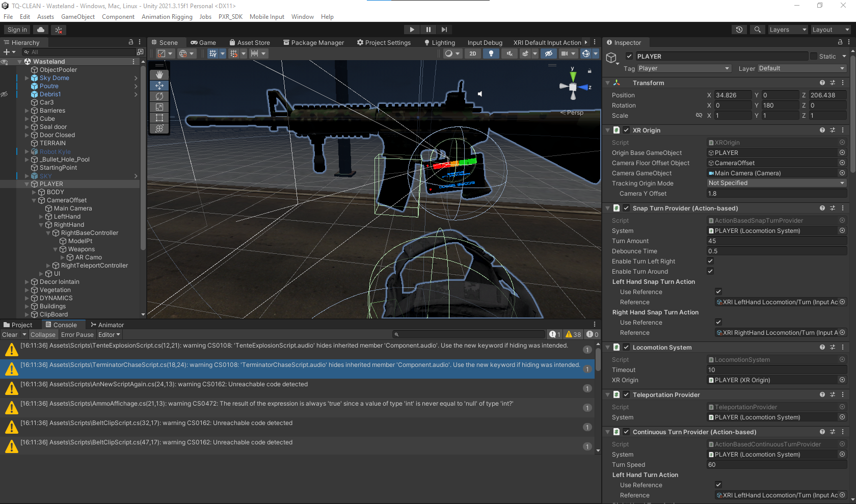This screenshot has height=504, width=856.
Task: Select the Move tool in scene
Action: (x=159, y=86)
